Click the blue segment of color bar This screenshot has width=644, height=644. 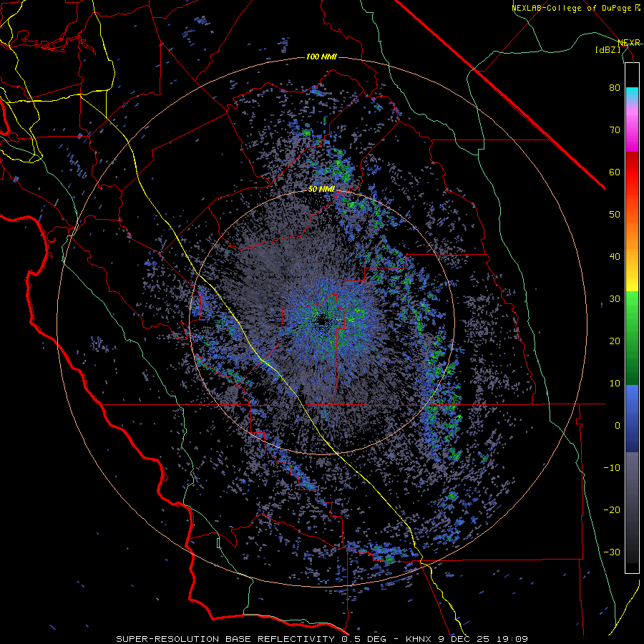(632, 418)
